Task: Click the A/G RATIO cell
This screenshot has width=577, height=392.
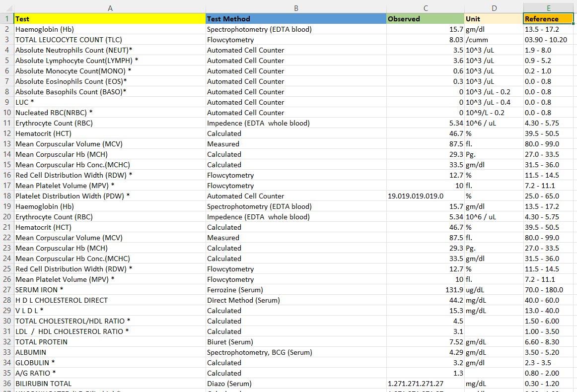Action: pyautogui.click(x=110, y=373)
